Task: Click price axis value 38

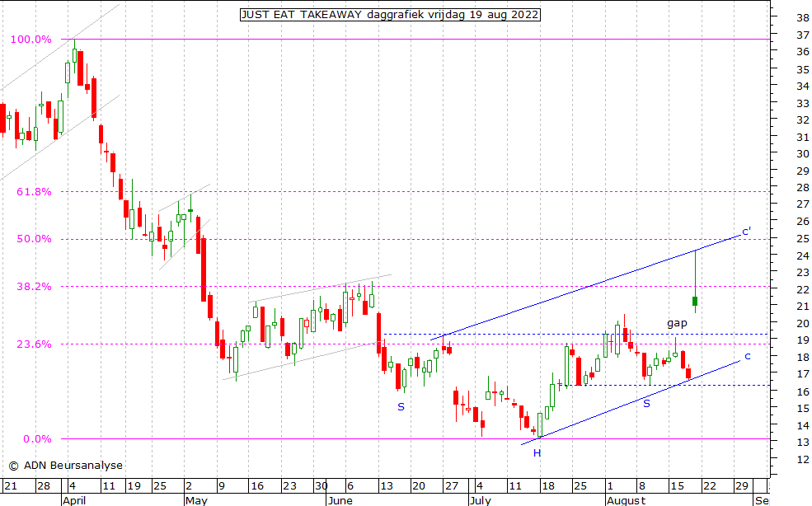Action: (803, 17)
